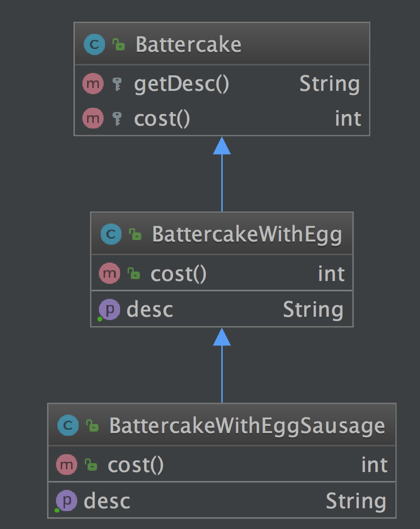Image resolution: width=420 pixels, height=529 pixels.
Task: Click the property icon of BattercakeWithEggSausage desc
Action: pos(66,501)
